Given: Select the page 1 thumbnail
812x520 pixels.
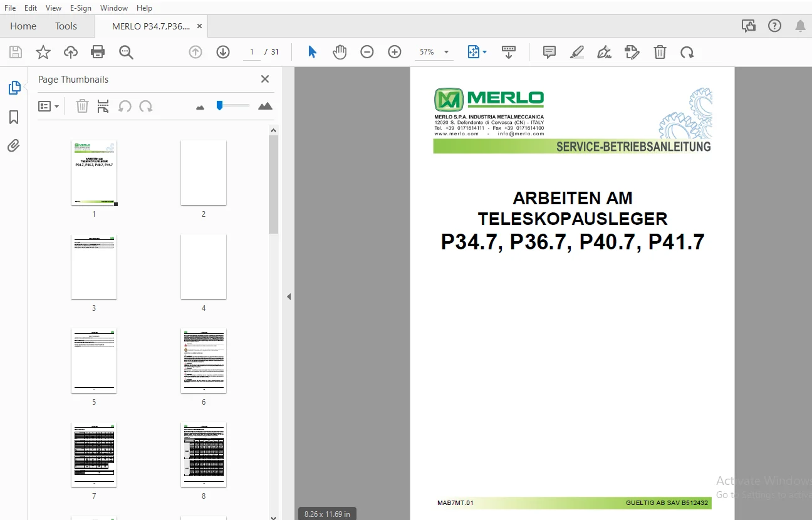Looking at the screenshot, I should click(94, 172).
